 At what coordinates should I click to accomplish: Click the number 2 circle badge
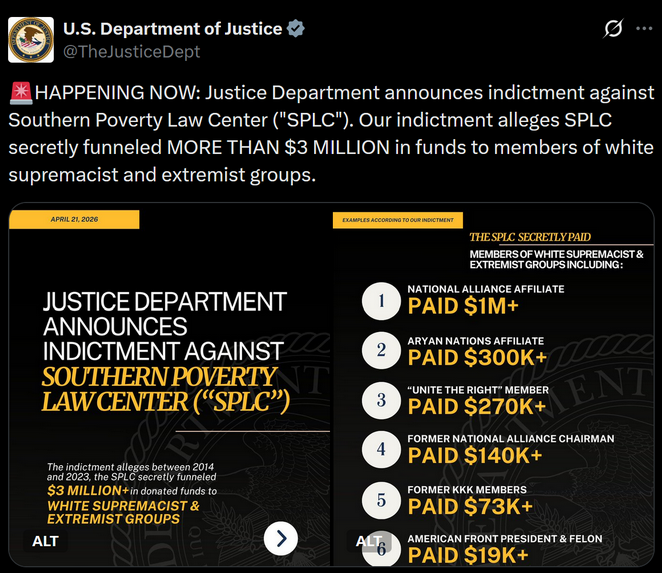coord(381,350)
